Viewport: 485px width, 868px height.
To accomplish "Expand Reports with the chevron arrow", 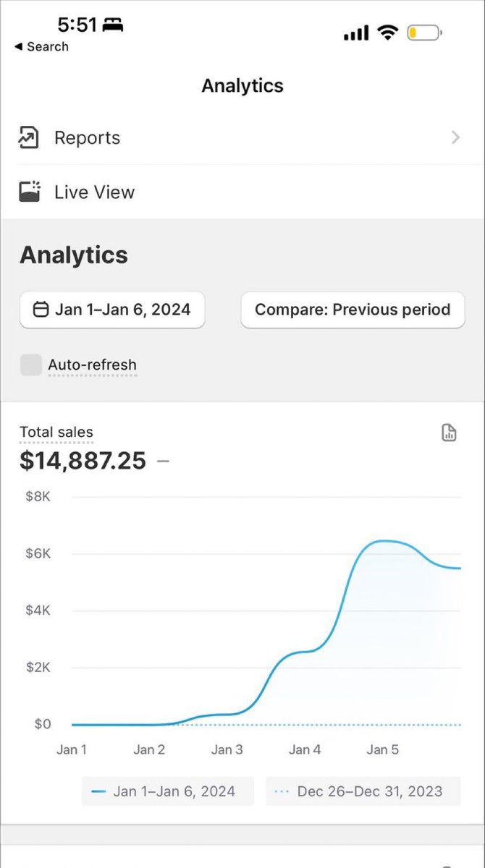I will [x=455, y=137].
